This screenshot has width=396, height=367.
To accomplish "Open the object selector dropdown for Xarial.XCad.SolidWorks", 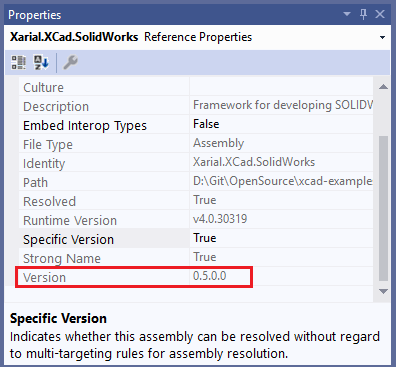I will [382, 37].
